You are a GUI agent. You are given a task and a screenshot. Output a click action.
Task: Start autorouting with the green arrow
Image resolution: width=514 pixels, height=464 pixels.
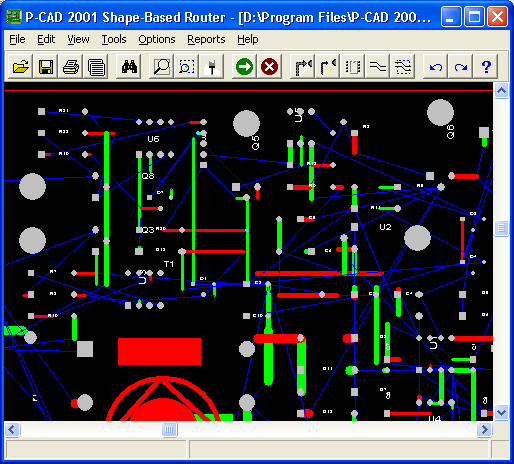(244, 67)
